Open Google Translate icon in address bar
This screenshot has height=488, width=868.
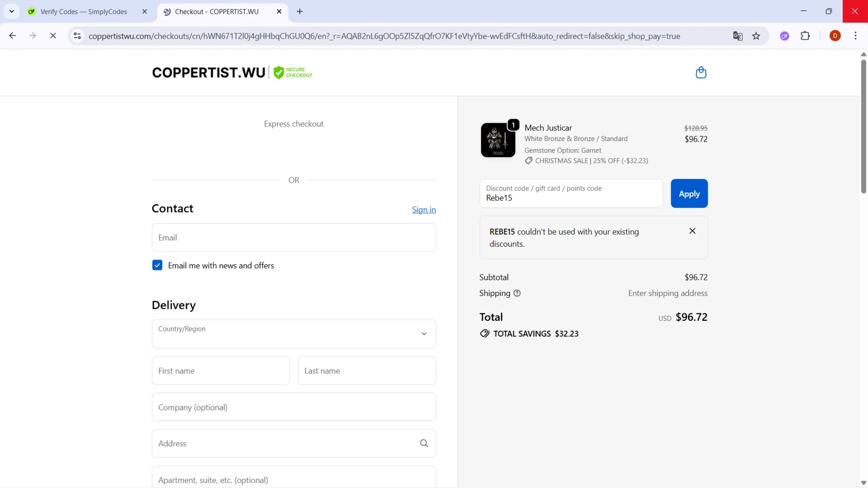click(738, 36)
